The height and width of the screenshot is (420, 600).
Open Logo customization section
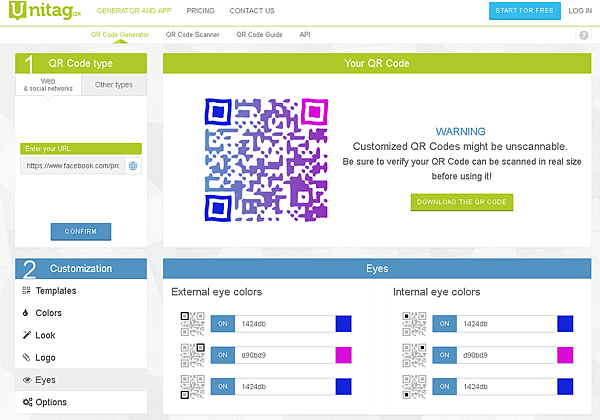pos(81,357)
